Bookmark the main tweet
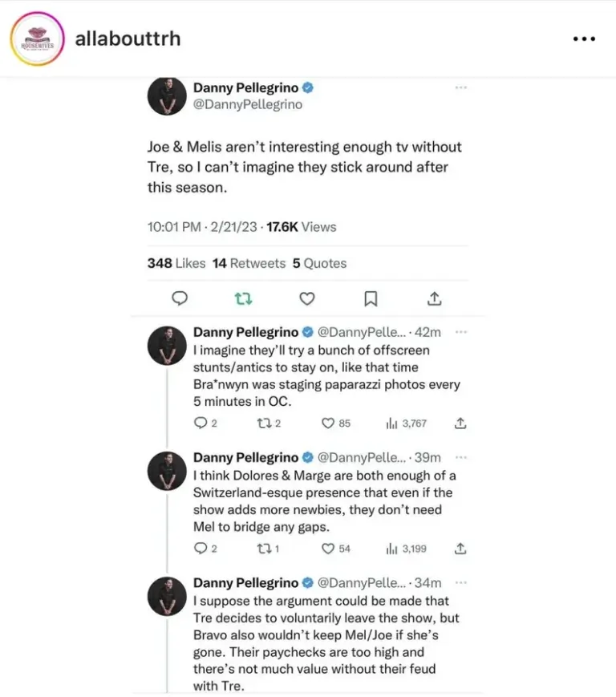The width and height of the screenshot is (616, 697). (370, 298)
